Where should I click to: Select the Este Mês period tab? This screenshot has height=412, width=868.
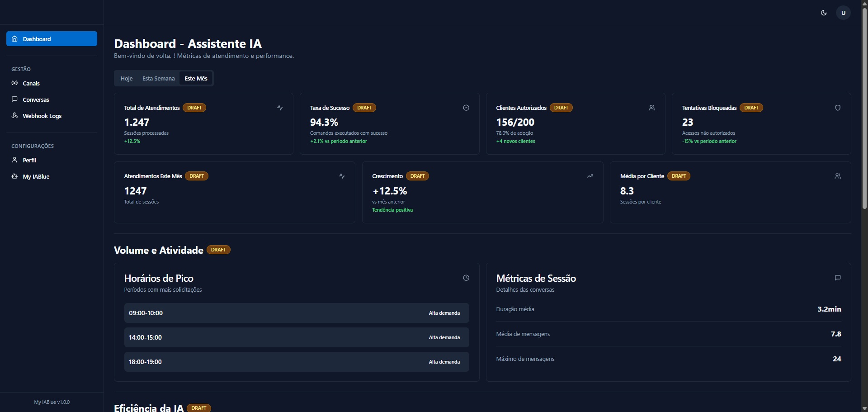(196, 78)
